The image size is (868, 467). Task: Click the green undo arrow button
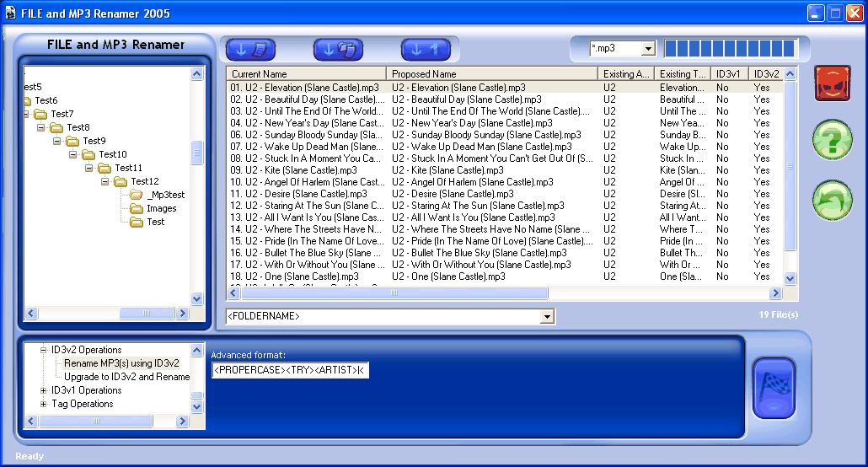point(832,201)
